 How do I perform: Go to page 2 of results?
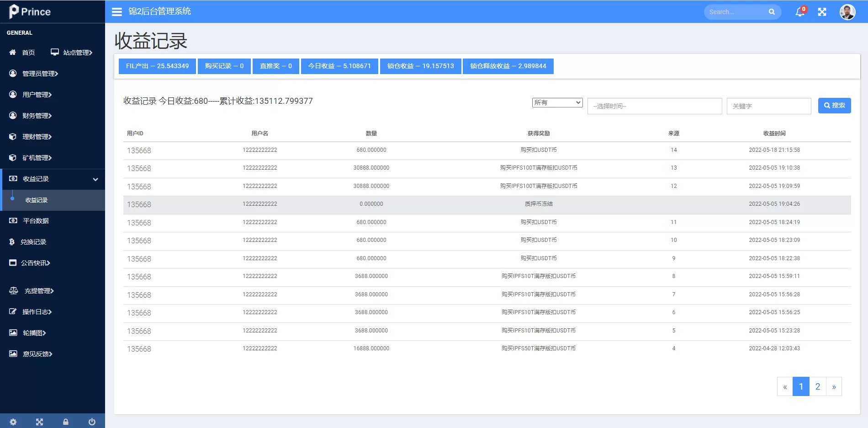(x=817, y=386)
